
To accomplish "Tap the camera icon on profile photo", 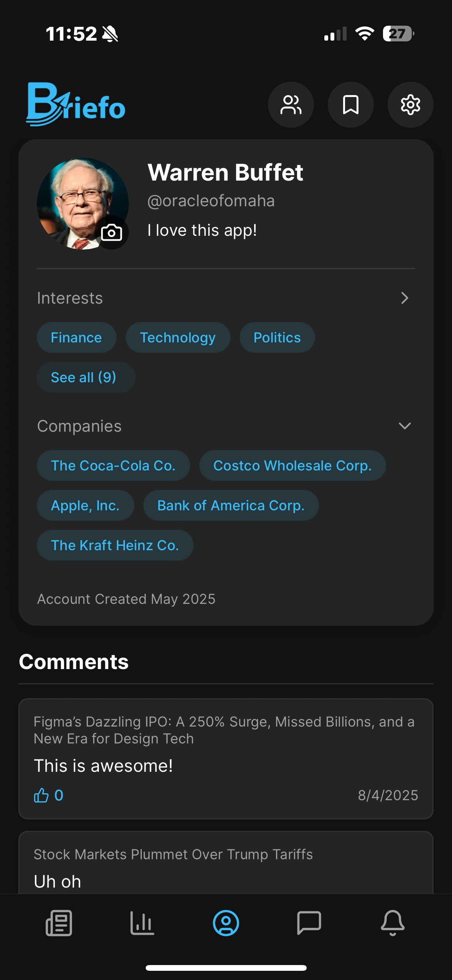I will click(x=112, y=232).
